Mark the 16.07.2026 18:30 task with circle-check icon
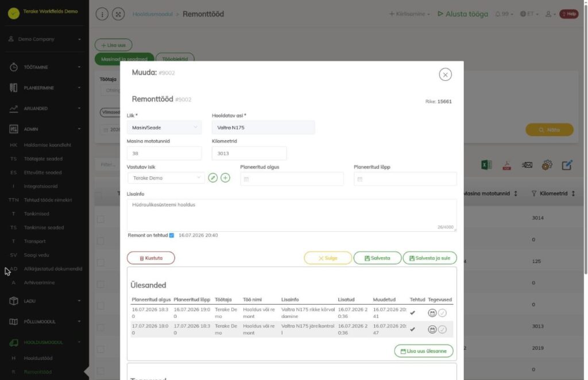The image size is (588, 380). pyautogui.click(x=443, y=313)
